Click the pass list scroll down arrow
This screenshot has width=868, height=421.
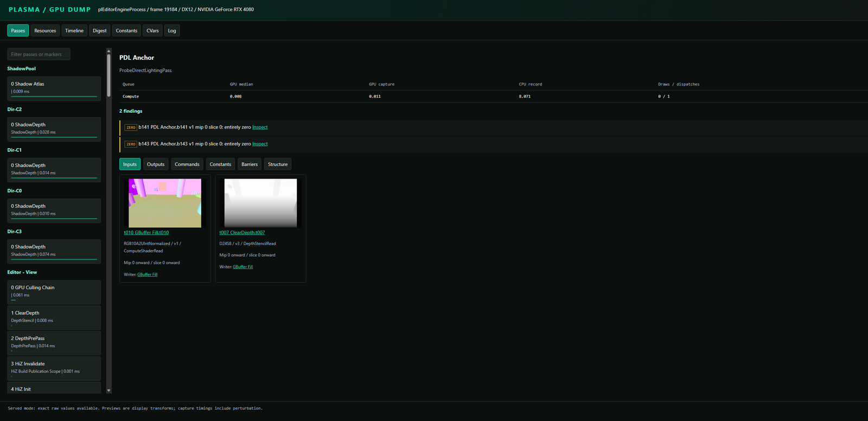[108, 390]
